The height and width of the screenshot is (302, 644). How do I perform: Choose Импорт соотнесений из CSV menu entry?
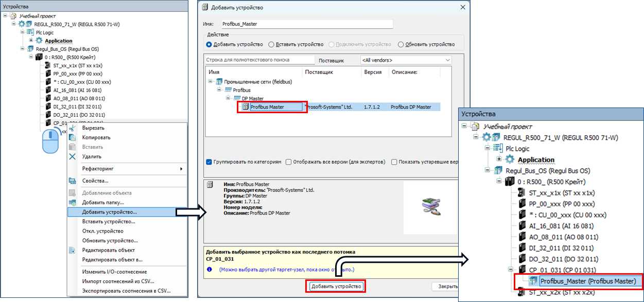tap(118, 281)
